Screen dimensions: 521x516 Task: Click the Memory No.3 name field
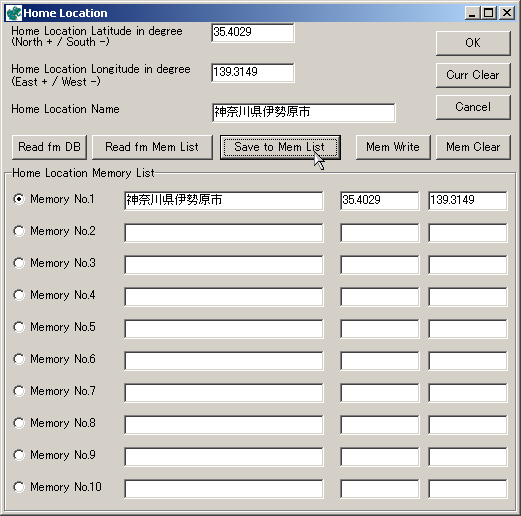[x=224, y=265]
